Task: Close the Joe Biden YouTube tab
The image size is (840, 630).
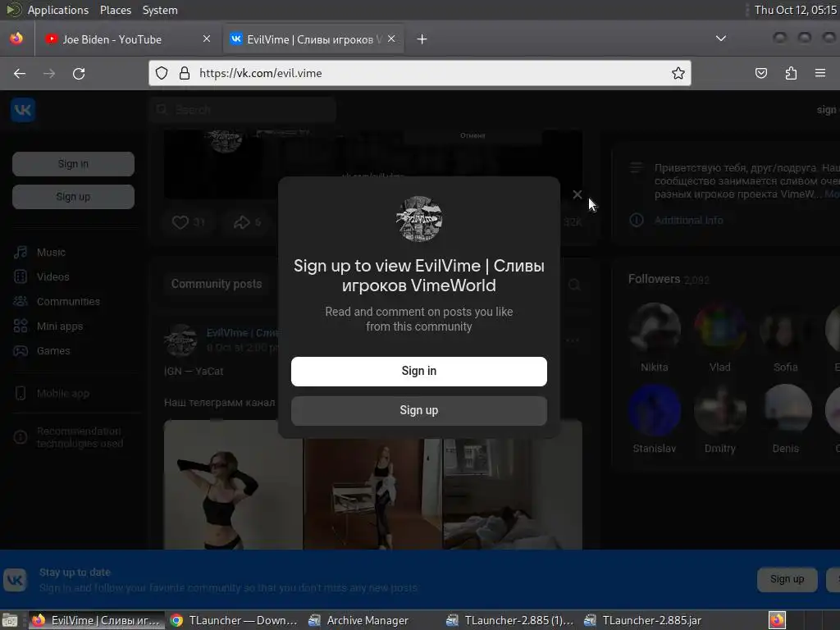Action: click(x=207, y=39)
